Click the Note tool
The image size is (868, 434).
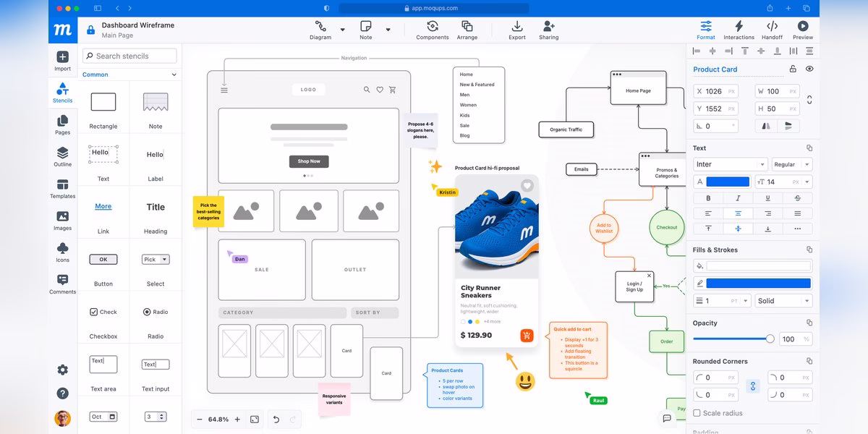[366, 30]
